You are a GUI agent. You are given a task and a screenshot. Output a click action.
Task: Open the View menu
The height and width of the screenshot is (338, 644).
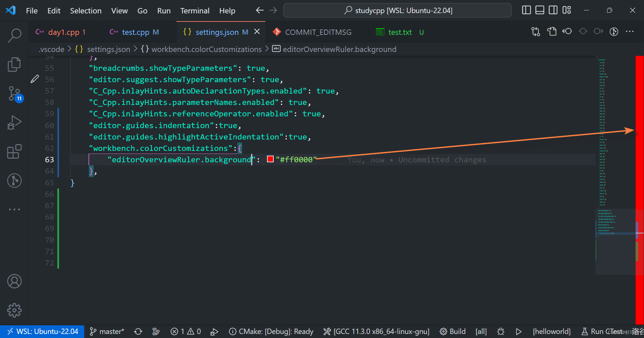(x=119, y=11)
